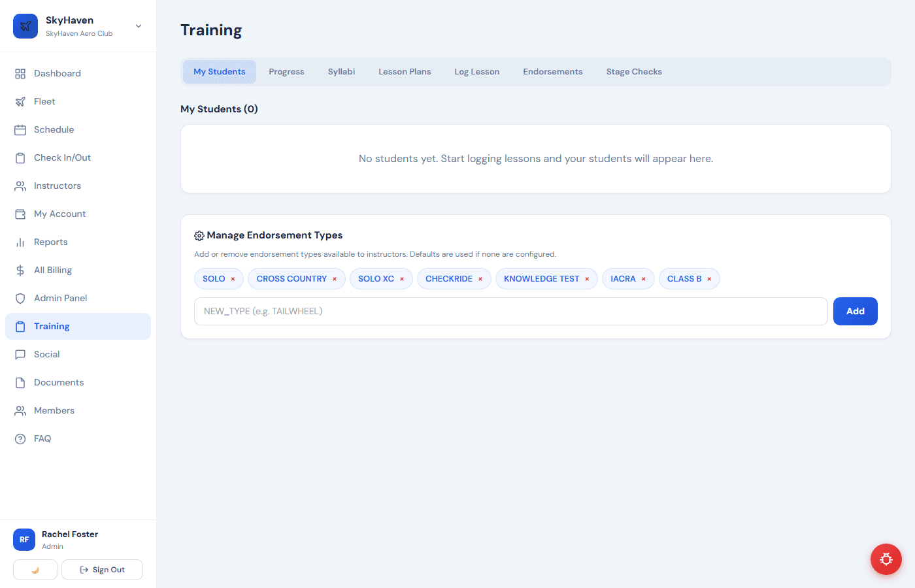Expand the SkyHaven organization chevron
The height and width of the screenshot is (588, 915).
(138, 26)
